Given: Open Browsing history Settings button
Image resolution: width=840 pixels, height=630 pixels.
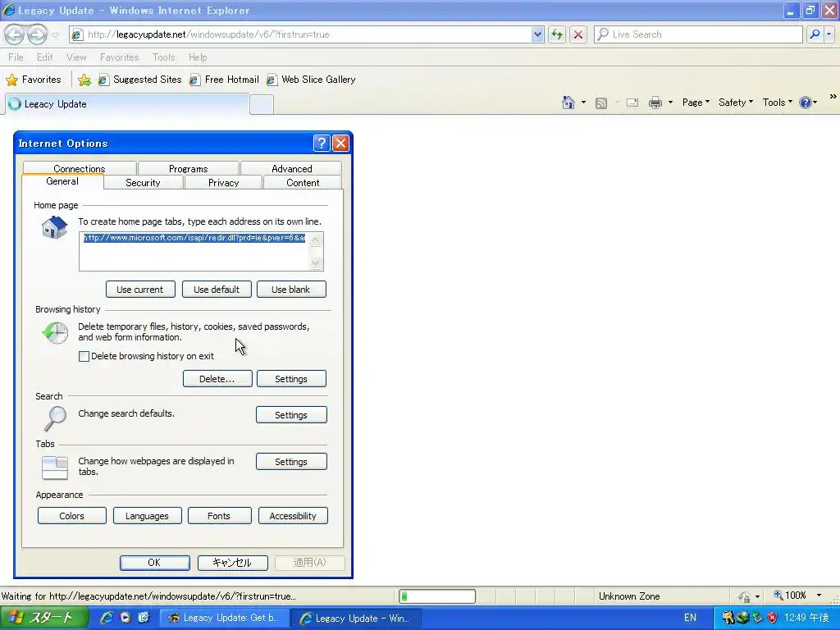Looking at the screenshot, I should (x=291, y=379).
